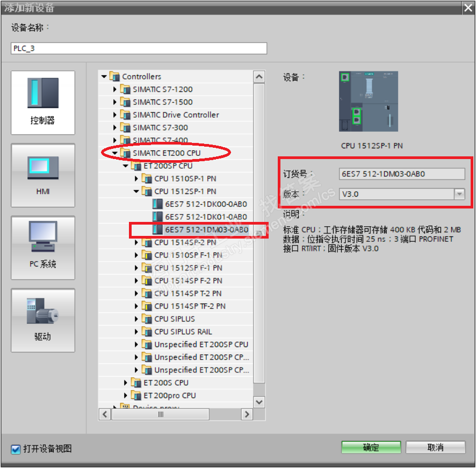476x468 pixels.
Task: Expand the CPU 1514SP-2 PN node
Action: coord(136,242)
